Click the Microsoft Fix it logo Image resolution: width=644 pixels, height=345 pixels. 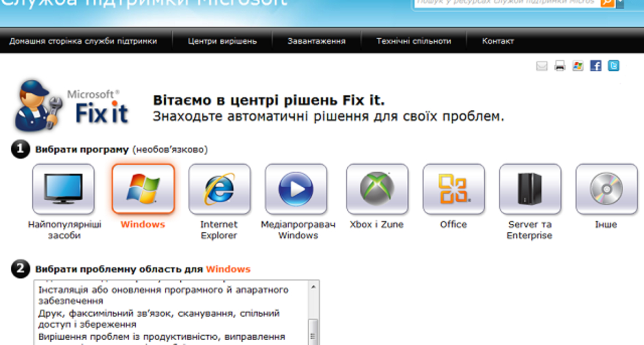pos(71,105)
